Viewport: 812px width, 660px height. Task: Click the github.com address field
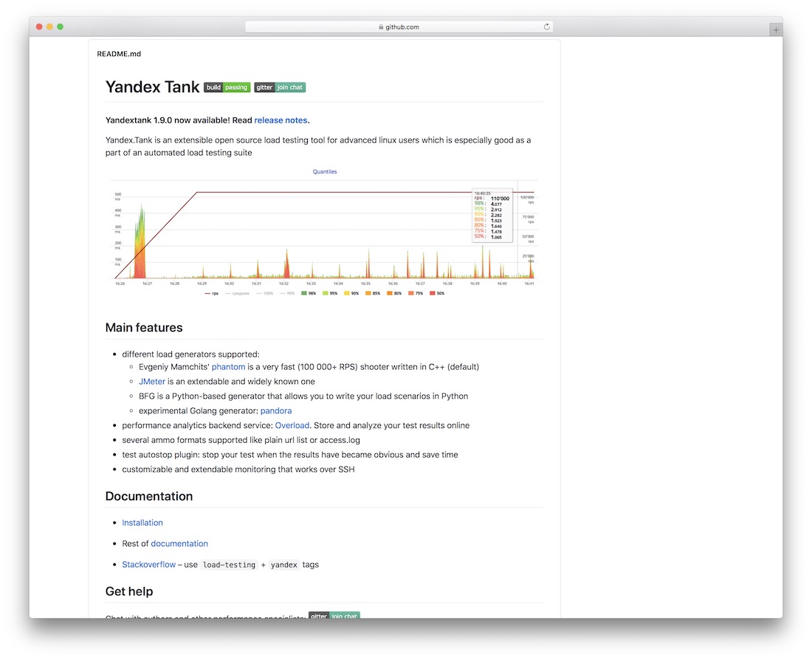399,27
